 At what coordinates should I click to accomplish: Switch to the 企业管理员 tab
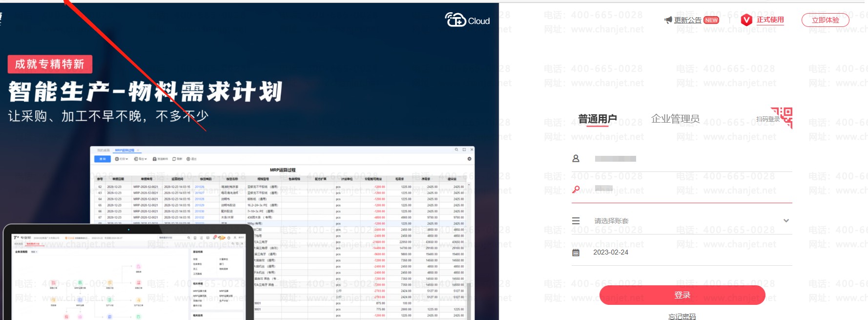pyautogui.click(x=675, y=119)
